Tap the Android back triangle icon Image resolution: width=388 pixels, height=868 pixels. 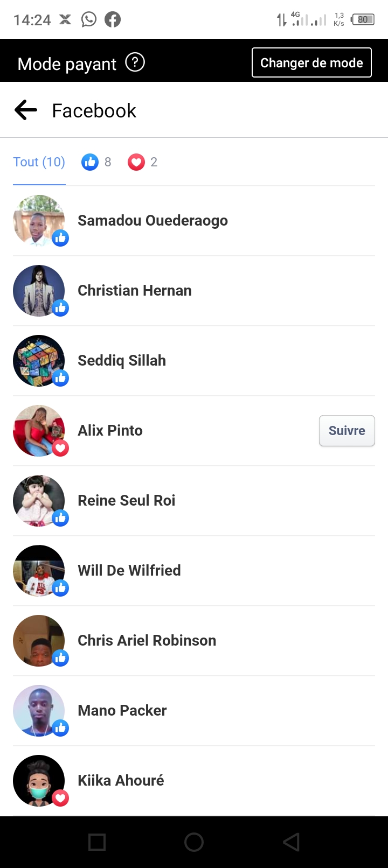point(291,842)
